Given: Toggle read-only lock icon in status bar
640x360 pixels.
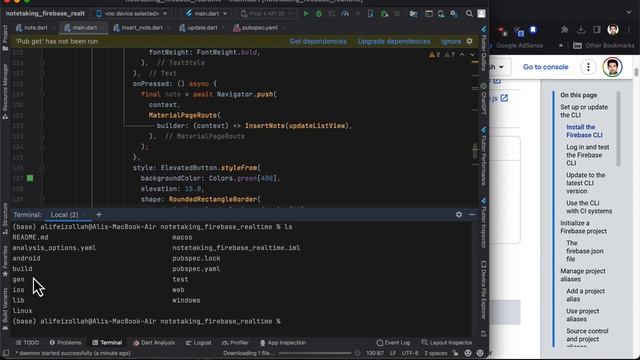Looking at the screenshot, I should click(456, 353).
